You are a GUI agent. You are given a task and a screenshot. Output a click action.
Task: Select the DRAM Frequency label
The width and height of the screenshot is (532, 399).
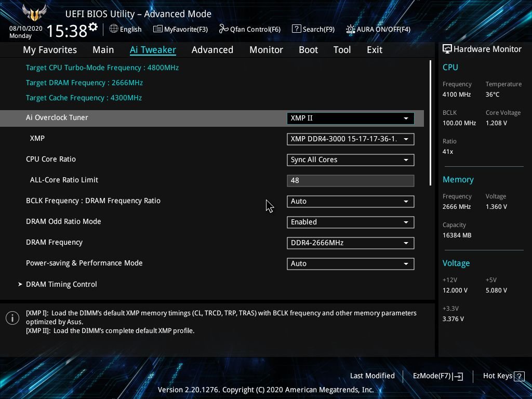(54, 243)
